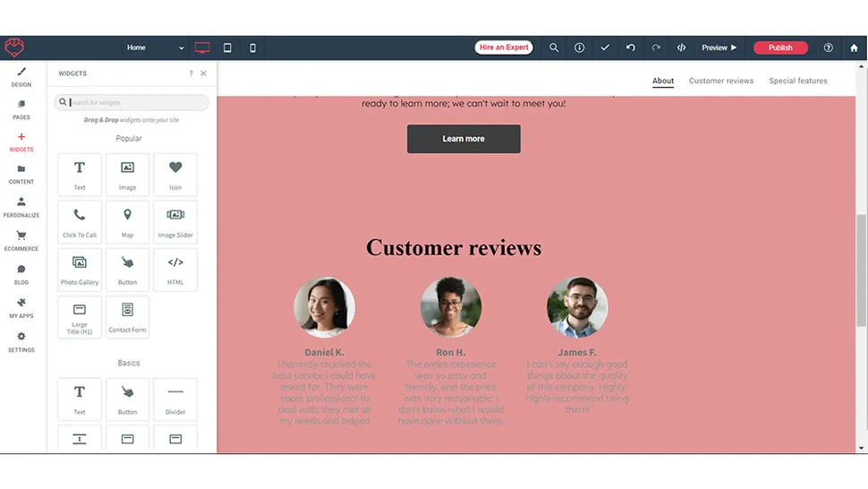Viewport: 868px width, 489px height.
Task: Pick the Photo Gallery widget
Action: [x=80, y=270]
